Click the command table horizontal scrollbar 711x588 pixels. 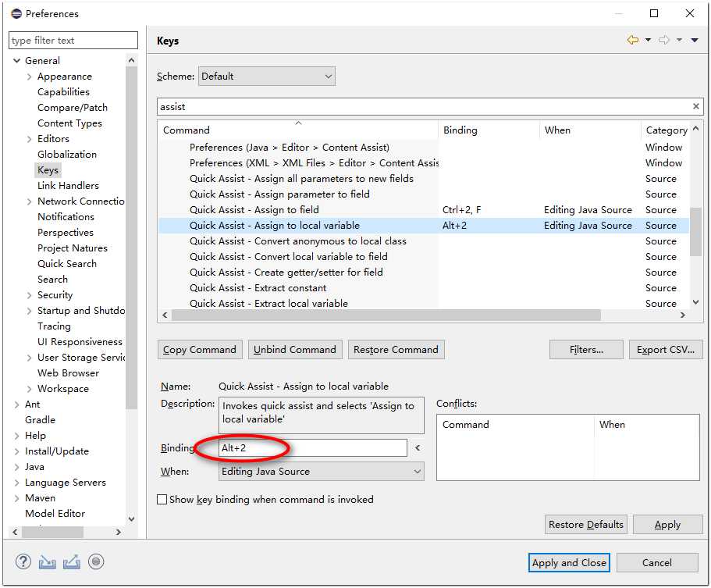[386, 315]
